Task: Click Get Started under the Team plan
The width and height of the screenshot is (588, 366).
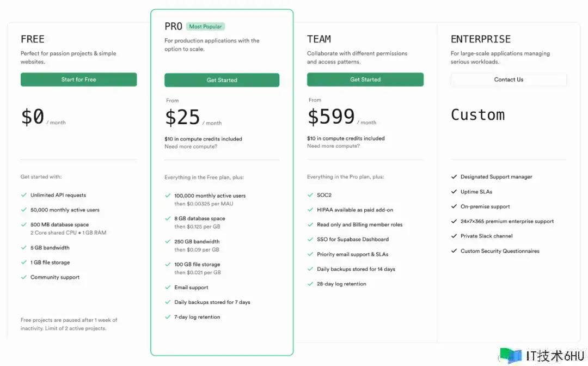Action: point(365,80)
